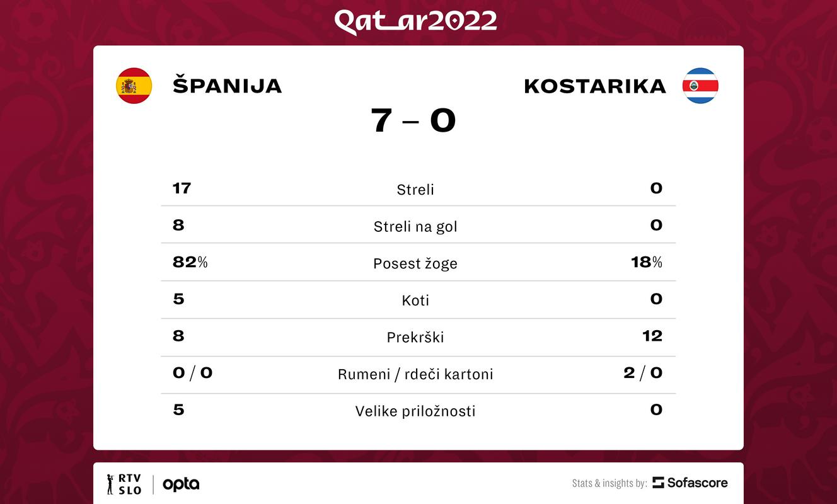The height and width of the screenshot is (504, 837).
Task: Click the Sofascore logo
Action: (x=690, y=483)
